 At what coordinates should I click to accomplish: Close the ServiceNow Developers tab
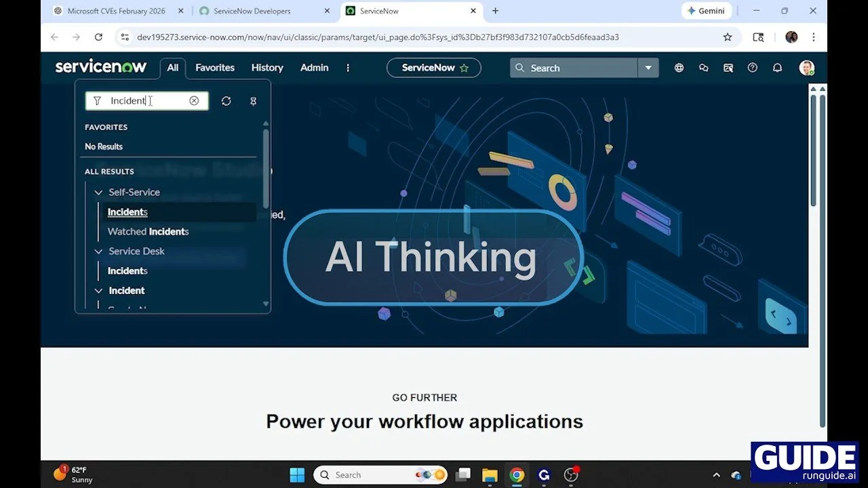click(327, 11)
